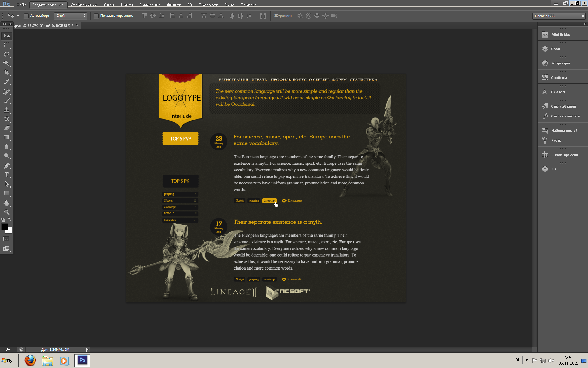Open the Выделение menu
588x368 pixels.
(x=150, y=5)
